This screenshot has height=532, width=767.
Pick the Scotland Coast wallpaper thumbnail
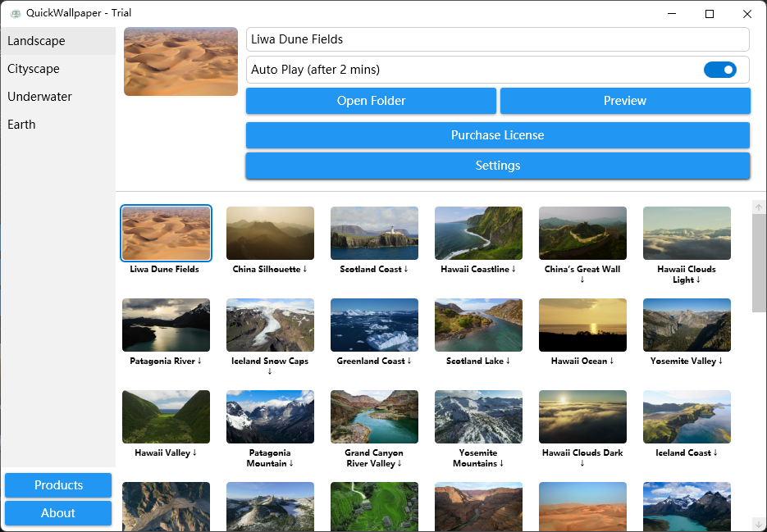374,234
